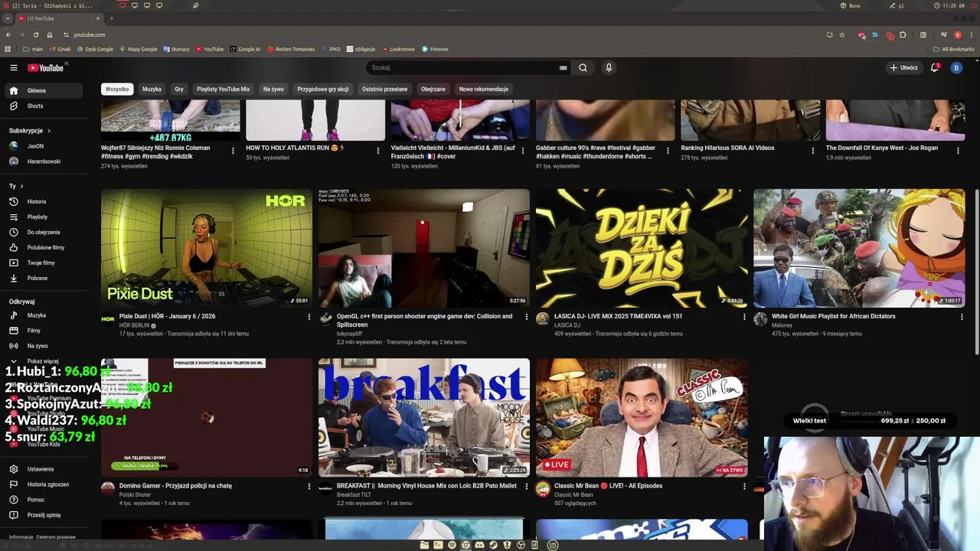Open options menu for Pixie Dust video

tap(309, 317)
